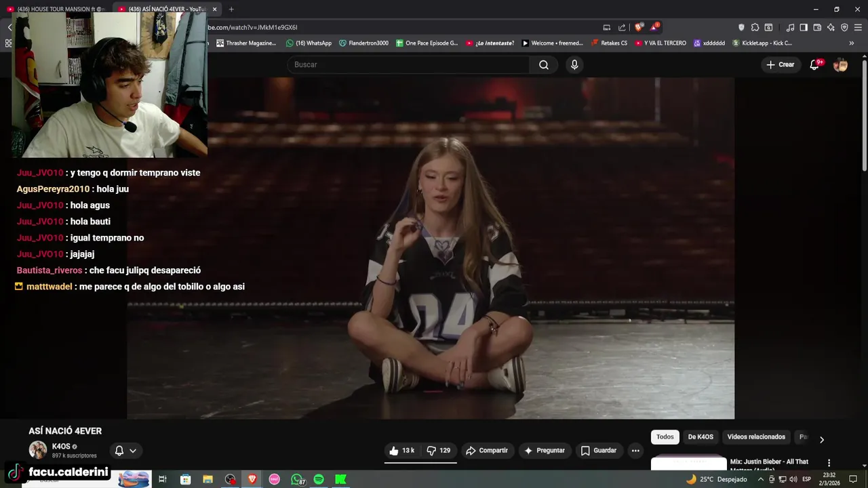Start voice search with microphone icon
Screen dimensions: 868x488
tap(574, 64)
